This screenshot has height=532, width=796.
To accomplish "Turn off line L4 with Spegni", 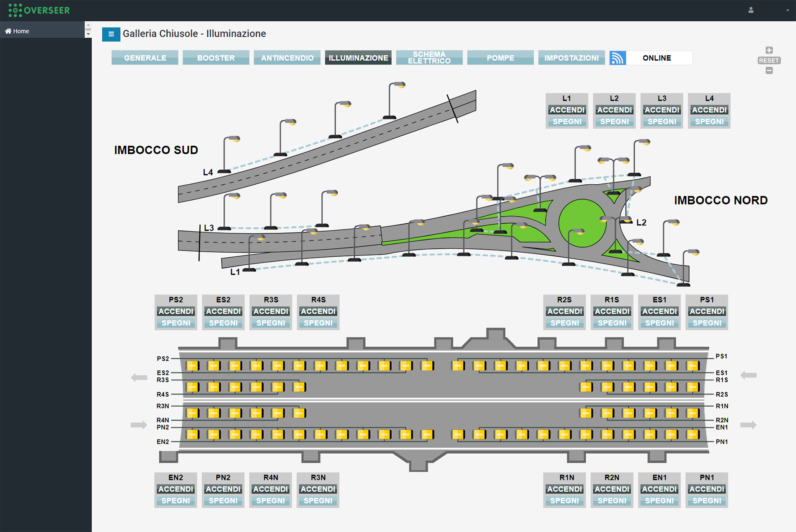I will click(x=709, y=121).
